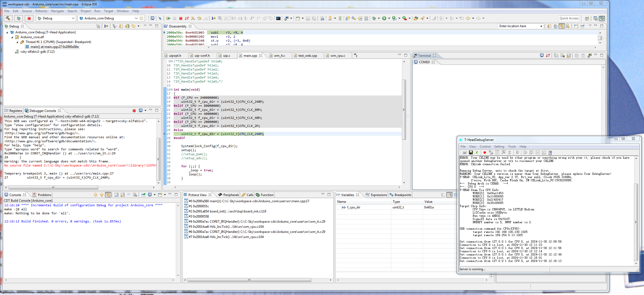This screenshot has height=295, width=644.
Task: Collapse the Arduino_core Debug tree node
Action: click(7, 32)
